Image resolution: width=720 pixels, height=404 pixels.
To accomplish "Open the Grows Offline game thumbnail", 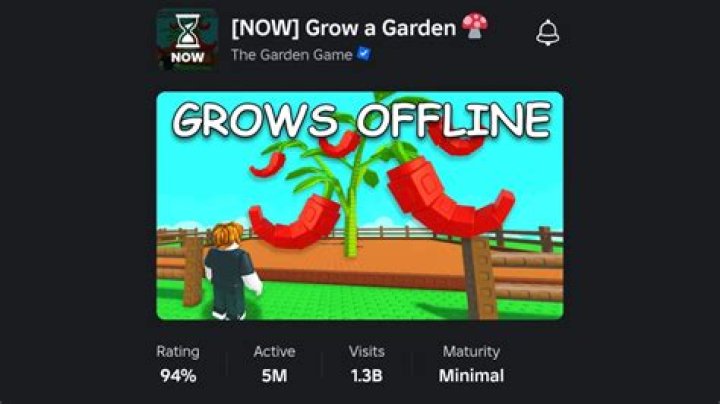I will (x=360, y=206).
